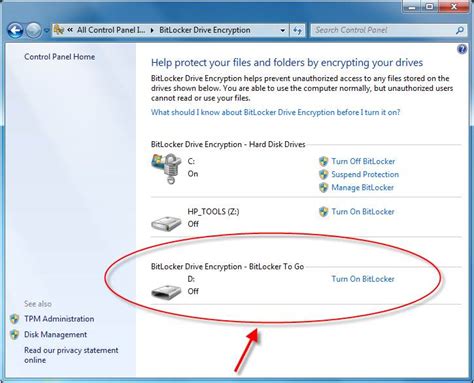Screen dimensions: 474x383
Task: Click the On status under C:
Action: click(193, 174)
